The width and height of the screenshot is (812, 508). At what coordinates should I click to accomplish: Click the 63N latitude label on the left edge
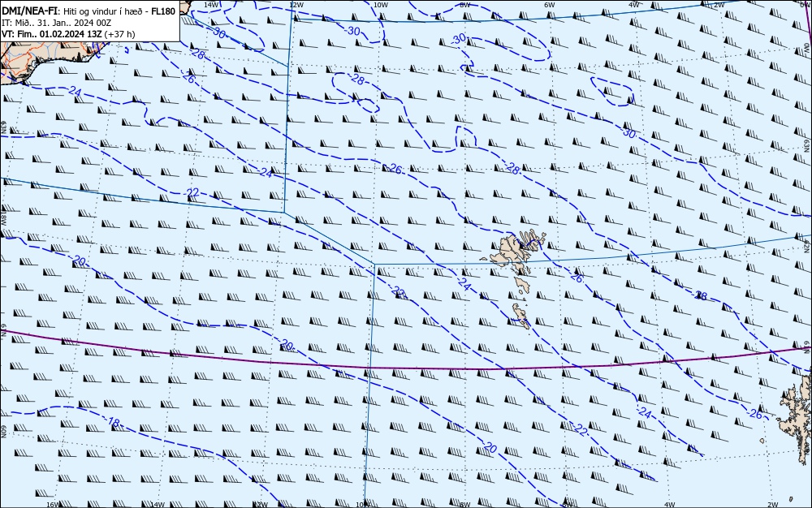coord(3,127)
